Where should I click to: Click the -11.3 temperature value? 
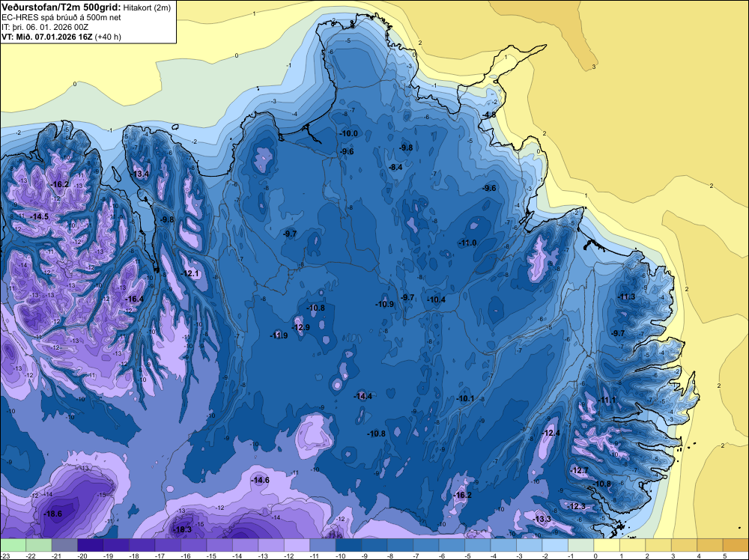626,296
